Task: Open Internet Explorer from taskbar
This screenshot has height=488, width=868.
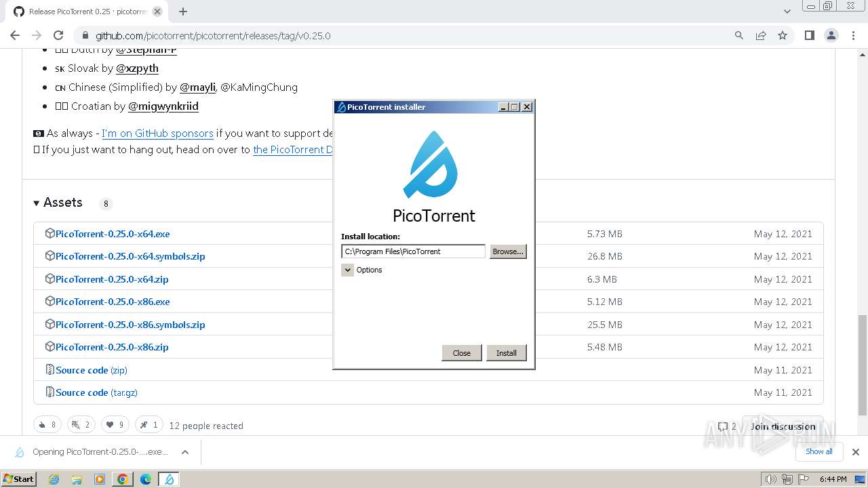Action: 54,479
